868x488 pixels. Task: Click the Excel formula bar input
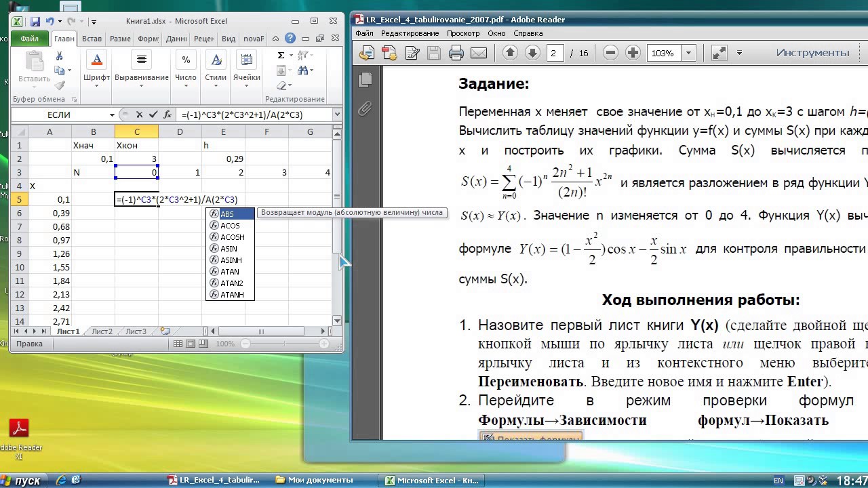(x=254, y=115)
